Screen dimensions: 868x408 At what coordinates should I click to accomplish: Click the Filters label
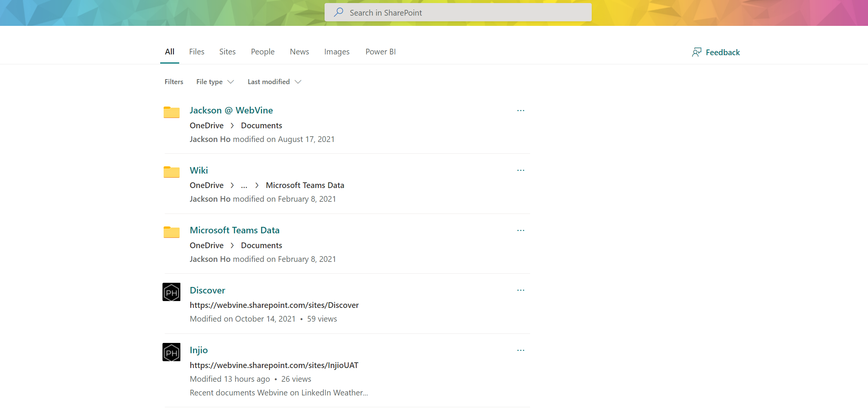point(174,82)
